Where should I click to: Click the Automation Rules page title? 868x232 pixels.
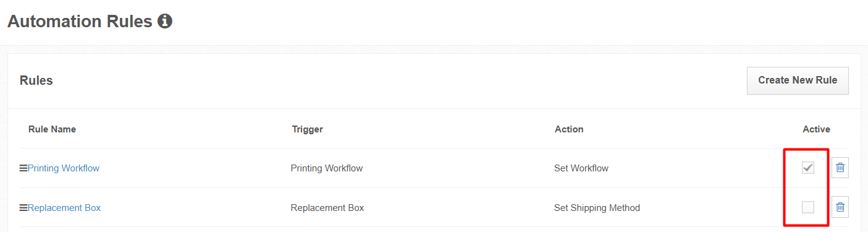click(x=80, y=22)
